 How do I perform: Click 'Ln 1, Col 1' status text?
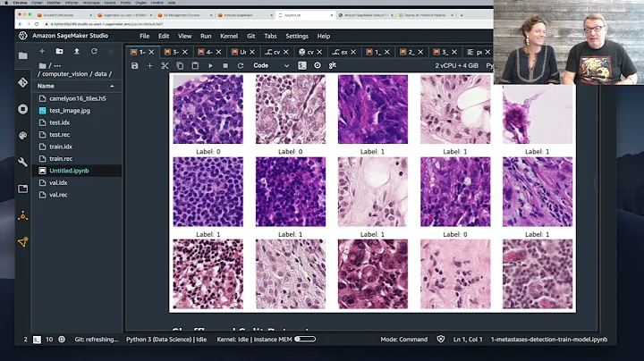(468, 340)
